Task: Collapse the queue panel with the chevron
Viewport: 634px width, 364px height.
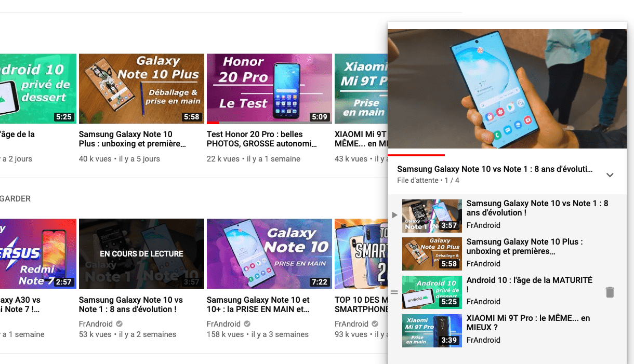Action: tap(610, 175)
